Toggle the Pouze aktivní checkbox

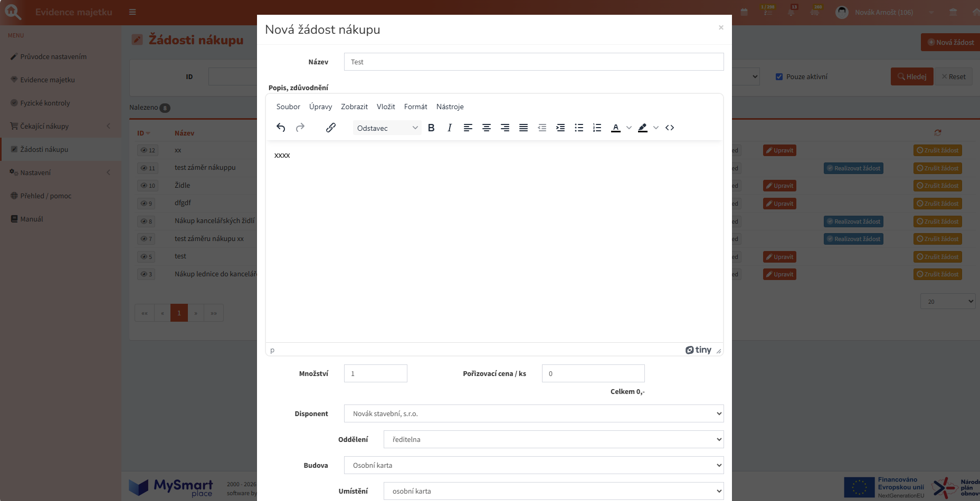pyautogui.click(x=779, y=77)
